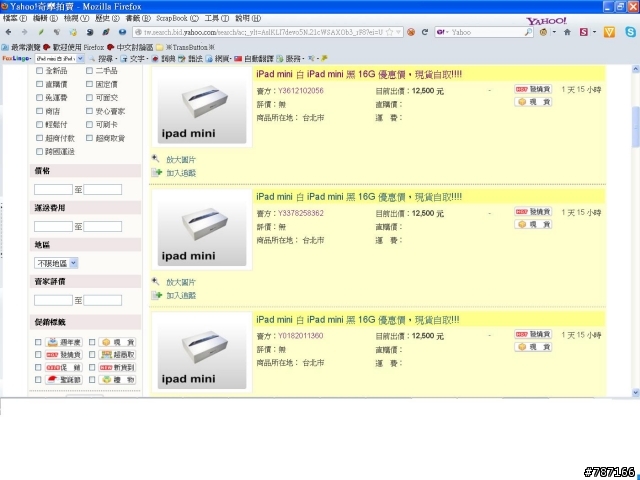
Task: Check the 直購價 filter checkbox
Action: tap(39, 84)
